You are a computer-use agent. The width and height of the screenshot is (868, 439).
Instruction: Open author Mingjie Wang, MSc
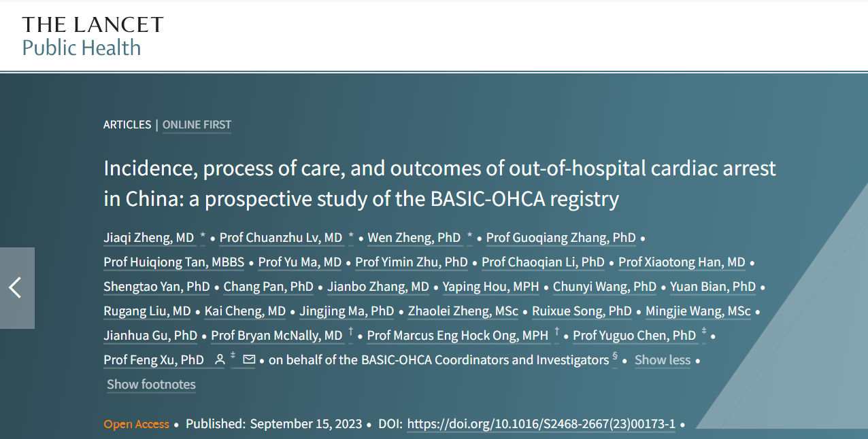click(x=698, y=311)
